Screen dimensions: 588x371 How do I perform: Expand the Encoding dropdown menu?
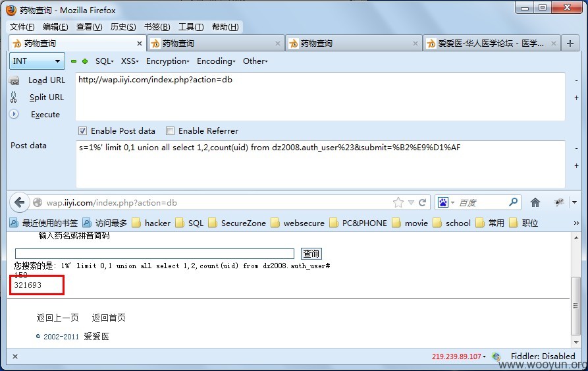coord(216,61)
